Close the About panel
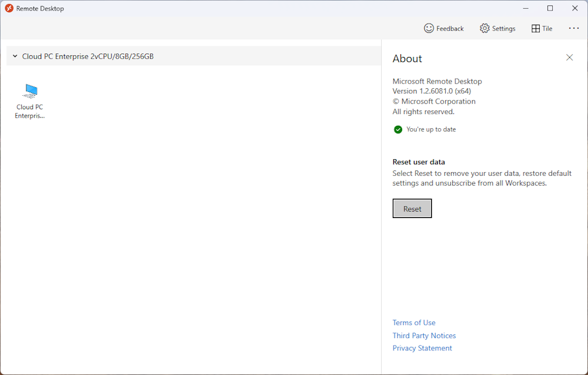This screenshot has height=375, width=588. click(x=569, y=58)
